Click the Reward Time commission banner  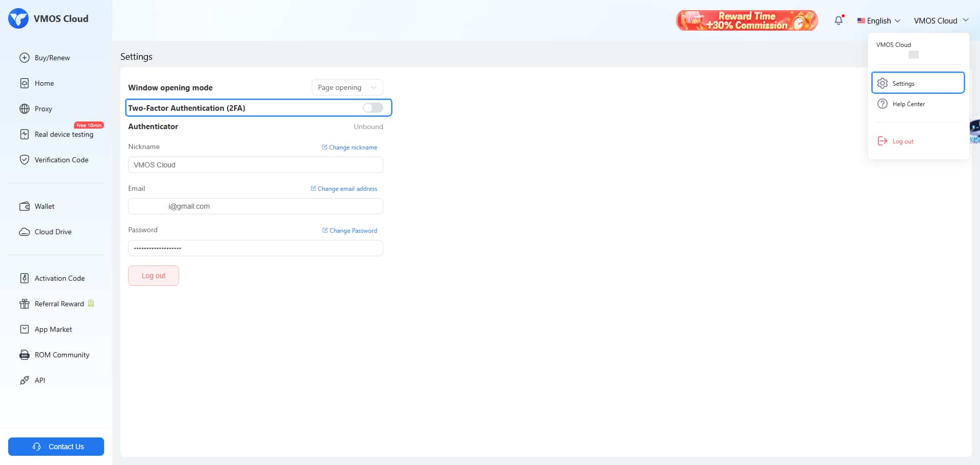(747, 20)
